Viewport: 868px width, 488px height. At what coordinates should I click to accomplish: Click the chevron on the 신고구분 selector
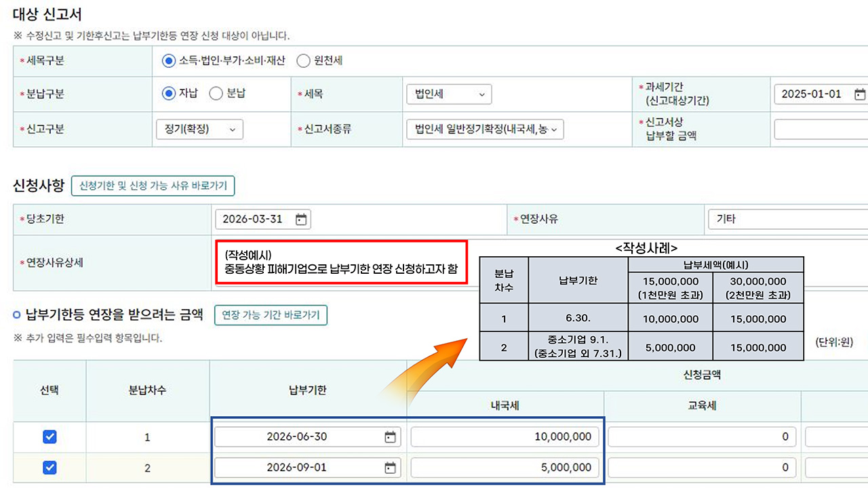point(232,129)
